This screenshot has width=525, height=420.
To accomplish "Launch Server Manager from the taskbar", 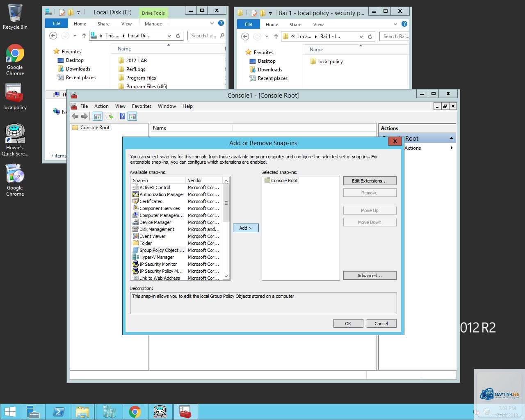I will pyautogui.click(x=33, y=412).
